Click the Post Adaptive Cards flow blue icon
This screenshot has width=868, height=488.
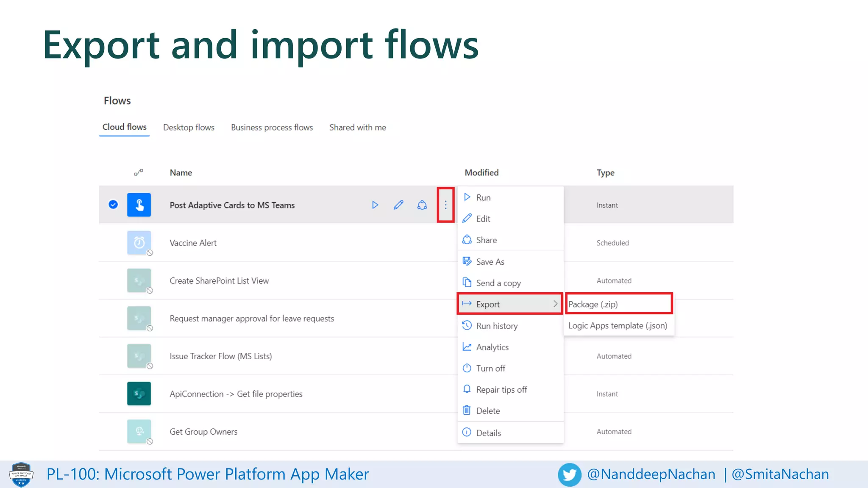pos(139,205)
